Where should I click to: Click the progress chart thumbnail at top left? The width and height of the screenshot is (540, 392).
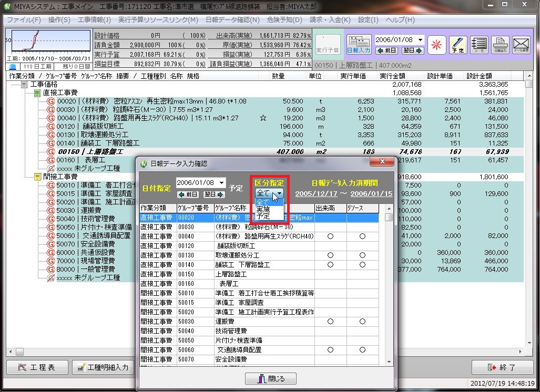(x=50, y=42)
